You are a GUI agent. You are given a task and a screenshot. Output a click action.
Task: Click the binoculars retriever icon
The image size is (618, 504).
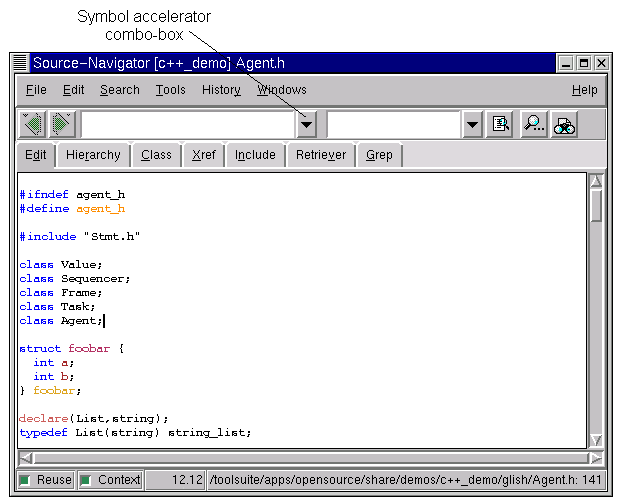pos(564,125)
